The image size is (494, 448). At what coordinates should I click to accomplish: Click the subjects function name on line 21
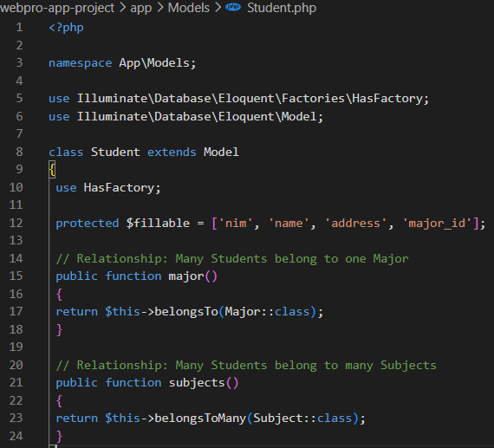(x=197, y=383)
